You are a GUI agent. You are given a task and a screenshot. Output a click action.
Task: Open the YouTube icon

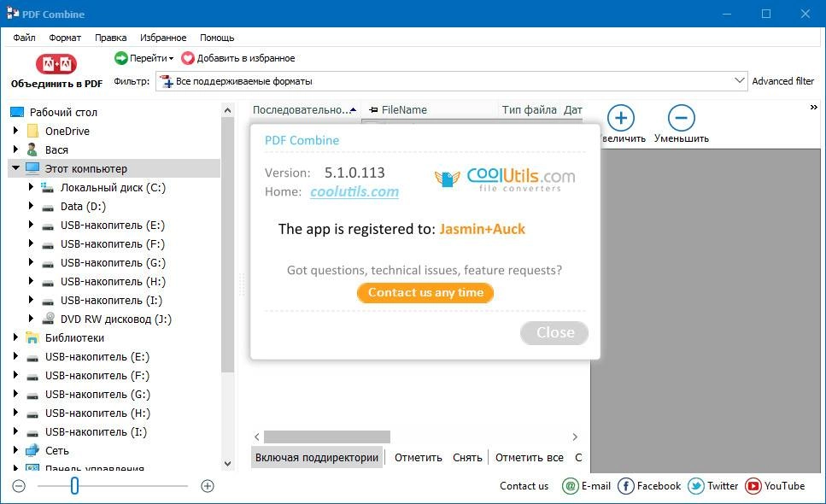coord(753,485)
